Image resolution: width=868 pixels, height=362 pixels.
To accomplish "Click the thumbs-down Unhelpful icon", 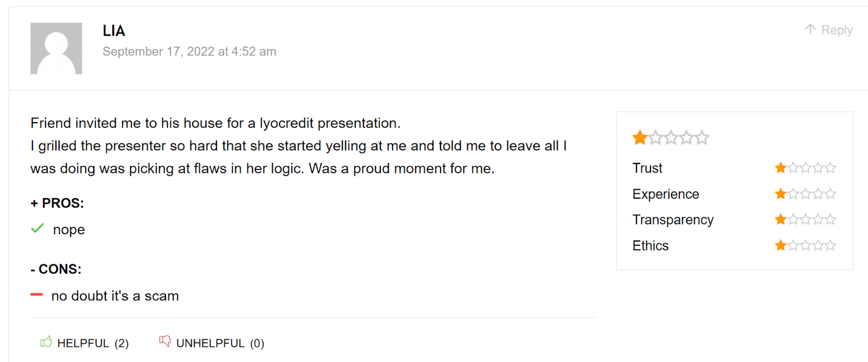I will click(165, 341).
